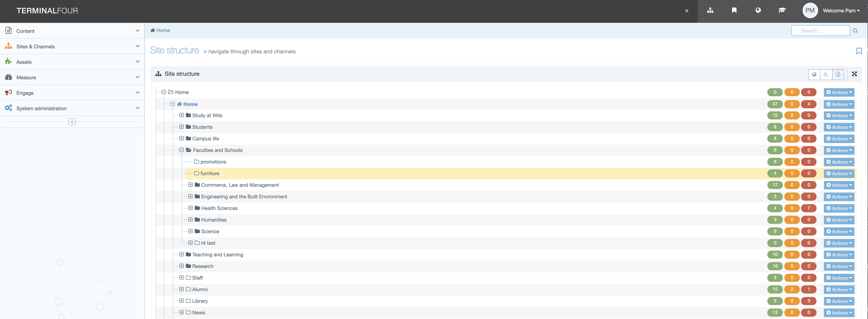Toggle page/document view in Site structure panel
The width and height of the screenshot is (868, 319).
(x=838, y=74)
